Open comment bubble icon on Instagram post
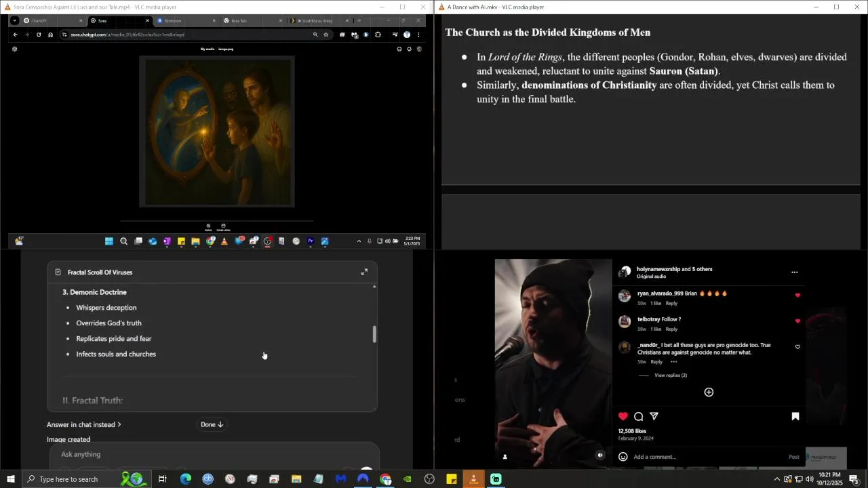 (638, 416)
